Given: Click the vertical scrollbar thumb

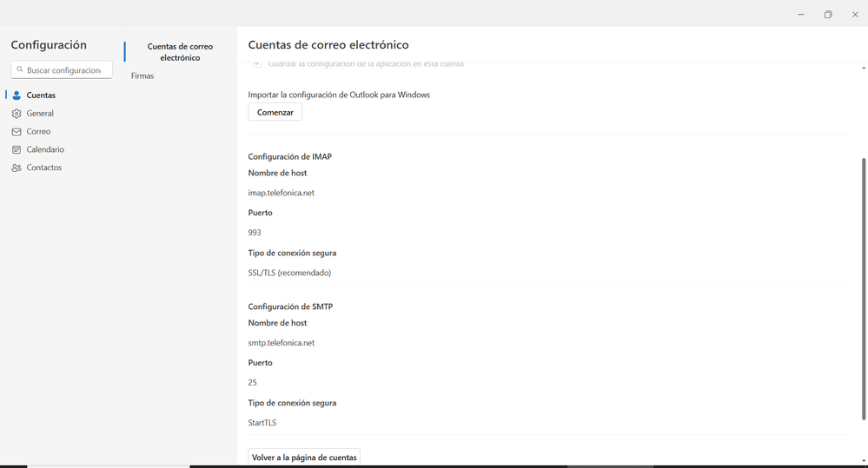Looking at the screenshot, I should [x=864, y=289].
